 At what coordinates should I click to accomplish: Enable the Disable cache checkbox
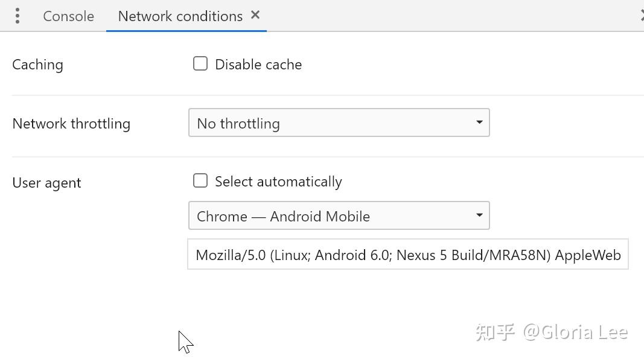click(x=200, y=64)
